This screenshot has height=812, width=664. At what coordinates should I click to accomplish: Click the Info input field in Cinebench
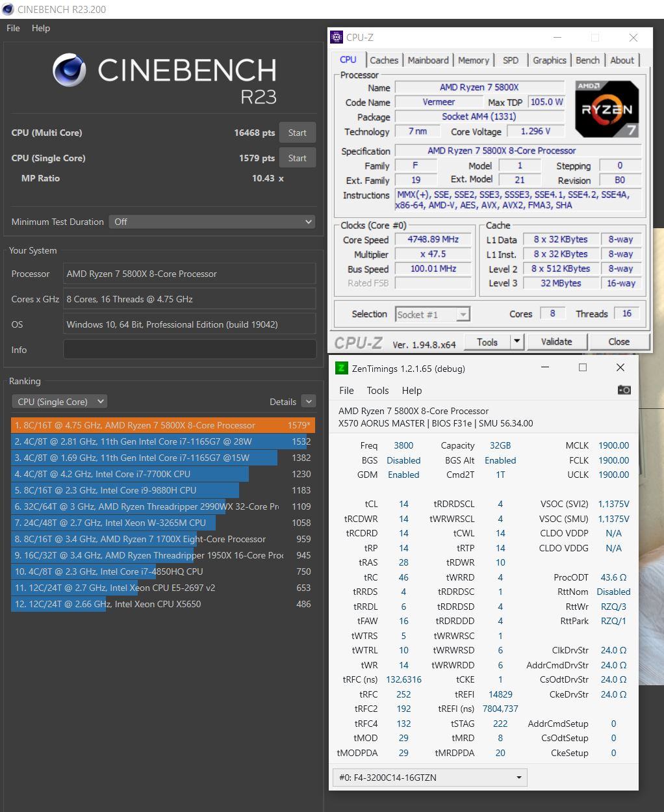(189, 350)
